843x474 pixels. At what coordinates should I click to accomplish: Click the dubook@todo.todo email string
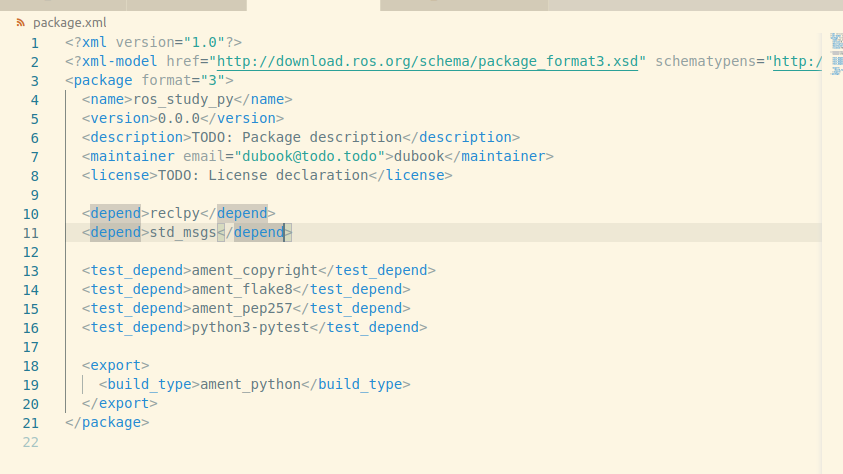click(x=309, y=156)
